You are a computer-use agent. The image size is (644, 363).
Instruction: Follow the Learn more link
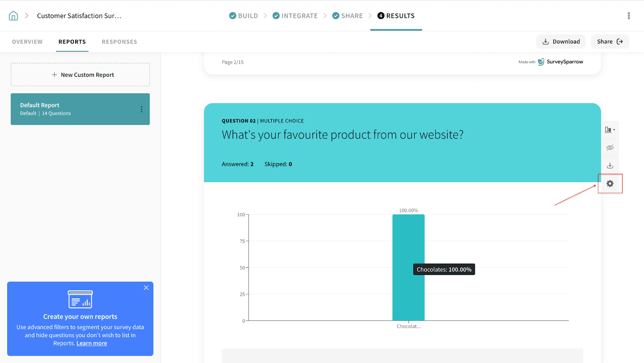point(92,343)
